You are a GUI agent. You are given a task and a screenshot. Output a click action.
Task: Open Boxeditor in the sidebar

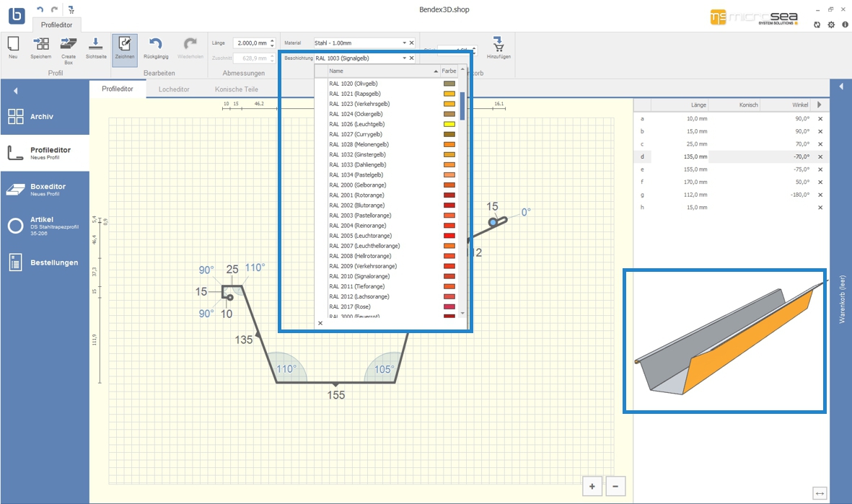45,190
